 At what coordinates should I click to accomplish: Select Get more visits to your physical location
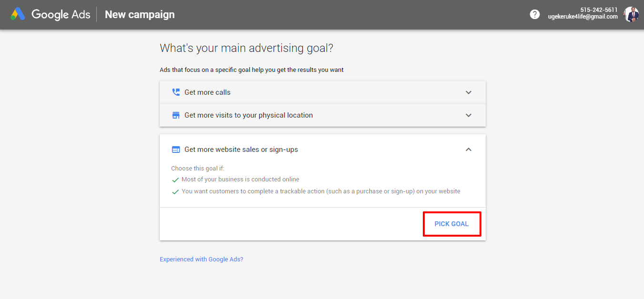point(323,115)
